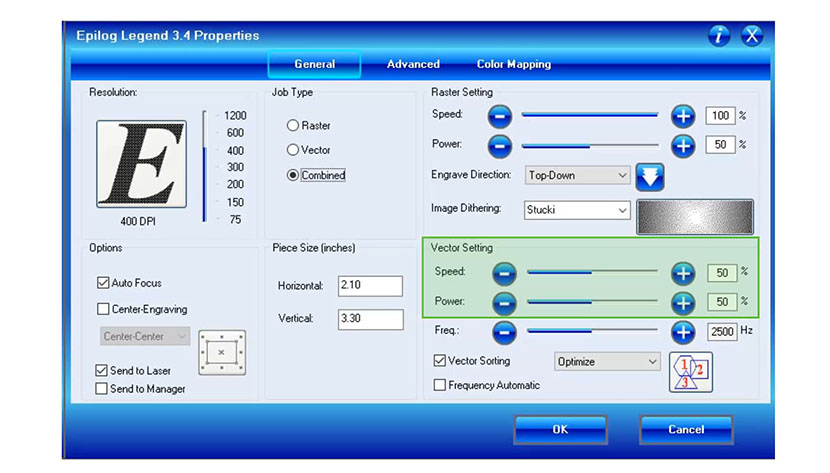Increase vector speed with plus button
Viewport: 830px width, 473px height.
pos(683,273)
